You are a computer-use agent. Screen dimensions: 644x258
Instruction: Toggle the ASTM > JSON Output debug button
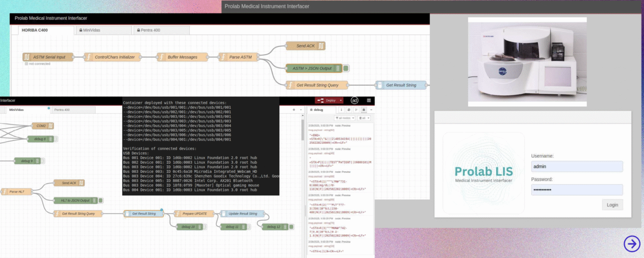pyautogui.click(x=346, y=68)
